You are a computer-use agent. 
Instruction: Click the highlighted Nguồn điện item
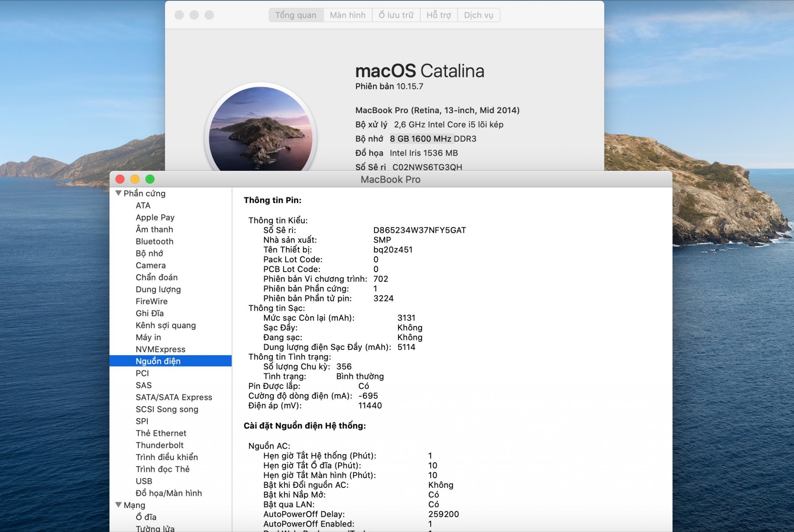(x=158, y=361)
